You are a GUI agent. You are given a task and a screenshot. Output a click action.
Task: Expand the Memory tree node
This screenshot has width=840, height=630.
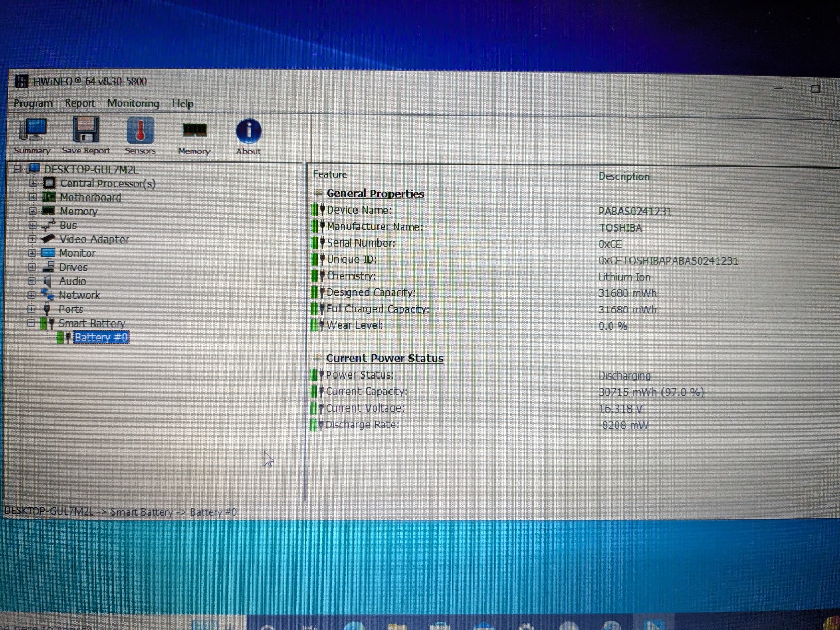point(33,211)
